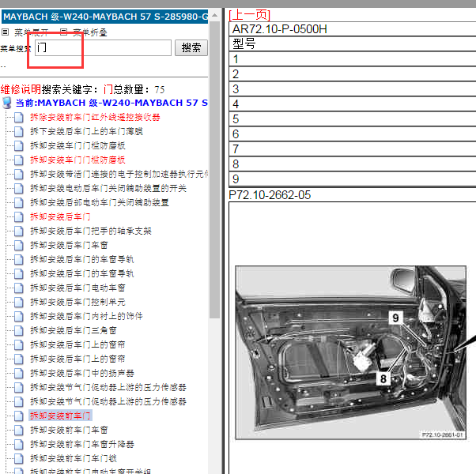Click table row numbered 1
The image size is (476, 474).
coord(352,58)
